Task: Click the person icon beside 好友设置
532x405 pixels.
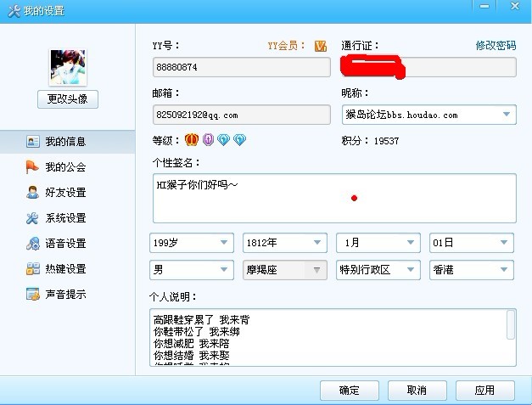Action: [x=32, y=192]
